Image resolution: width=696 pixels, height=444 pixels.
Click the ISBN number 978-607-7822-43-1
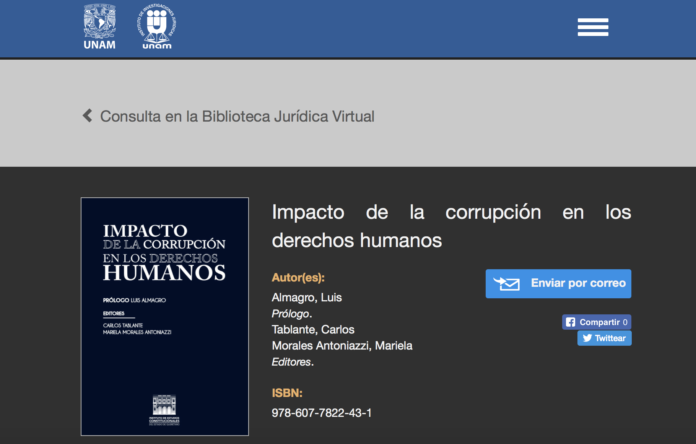pyautogui.click(x=321, y=412)
